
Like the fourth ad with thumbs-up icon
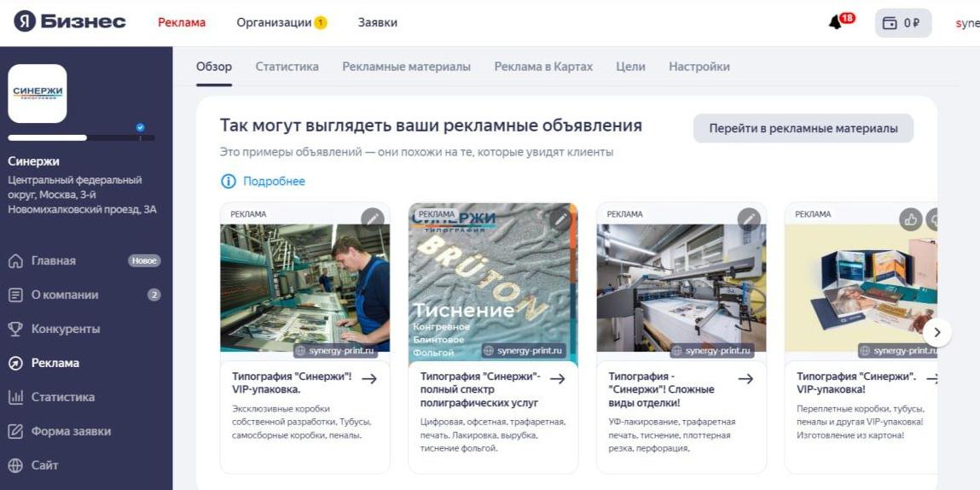click(x=911, y=219)
